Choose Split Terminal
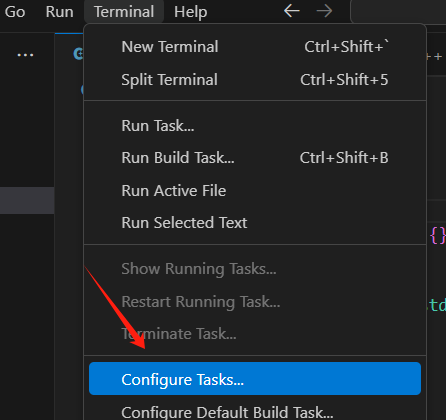Image resolution: width=446 pixels, height=420 pixels. coord(255,80)
